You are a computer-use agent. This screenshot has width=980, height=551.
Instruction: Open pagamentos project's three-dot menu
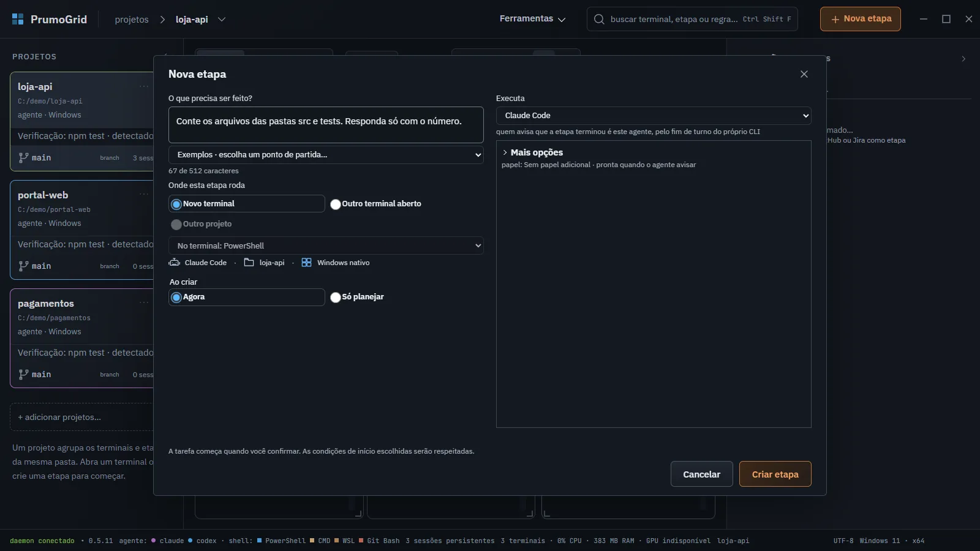[144, 303]
